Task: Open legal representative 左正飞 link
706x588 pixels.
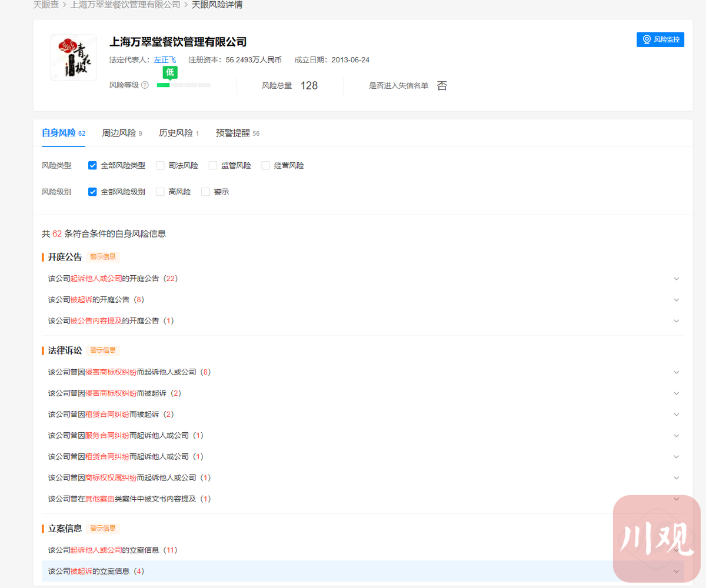Action: click(165, 60)
